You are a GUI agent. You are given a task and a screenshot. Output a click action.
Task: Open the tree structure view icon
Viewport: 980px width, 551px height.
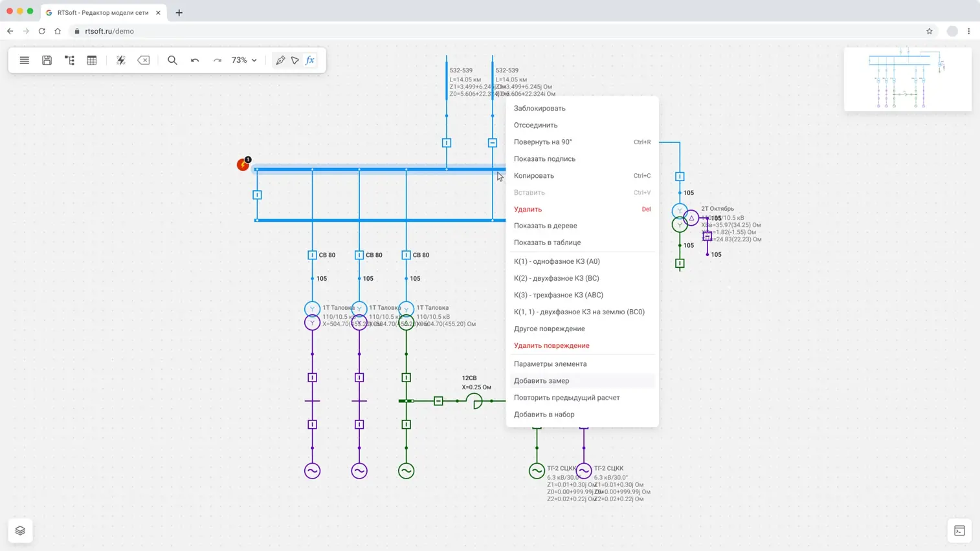(69, 60)
